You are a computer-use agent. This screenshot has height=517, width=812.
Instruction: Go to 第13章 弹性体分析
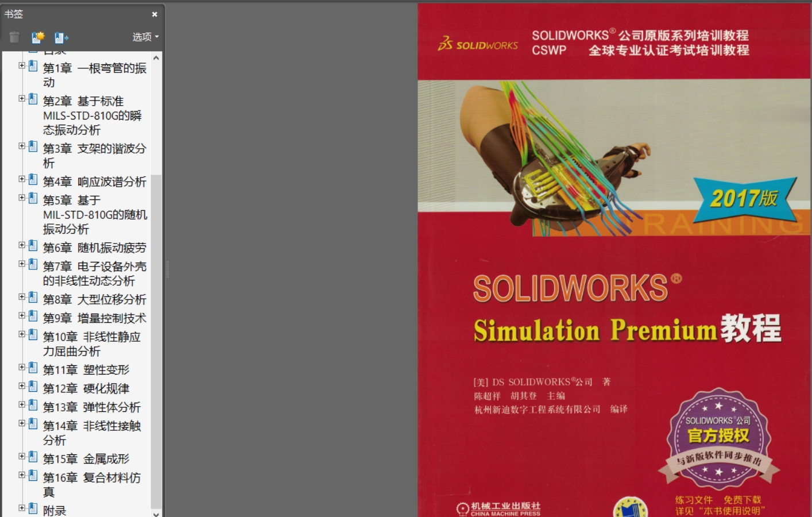92,407
